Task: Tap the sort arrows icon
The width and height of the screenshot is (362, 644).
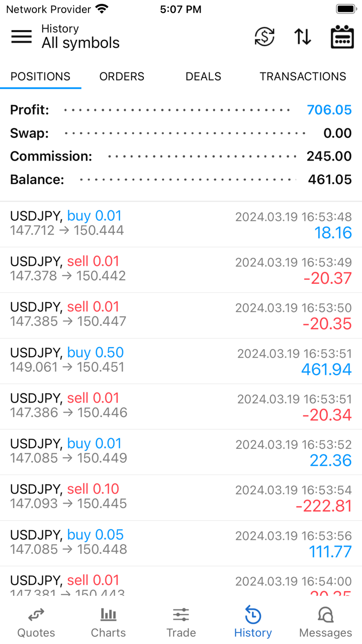Action: pyautogui.click(x=302, y=37)
